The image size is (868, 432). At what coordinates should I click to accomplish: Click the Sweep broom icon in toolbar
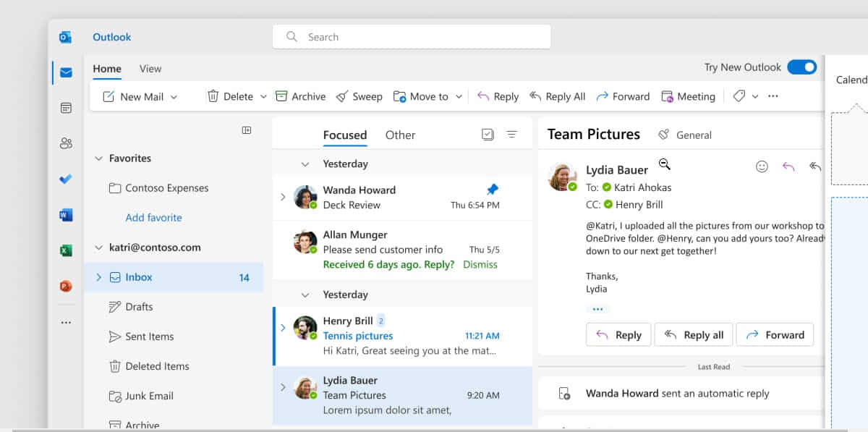(342, 96)
